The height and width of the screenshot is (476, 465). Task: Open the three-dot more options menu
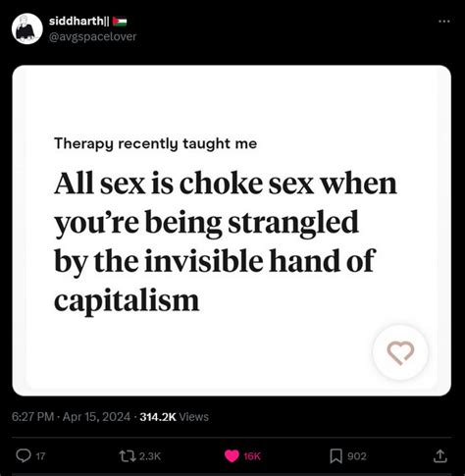[443, 22]
